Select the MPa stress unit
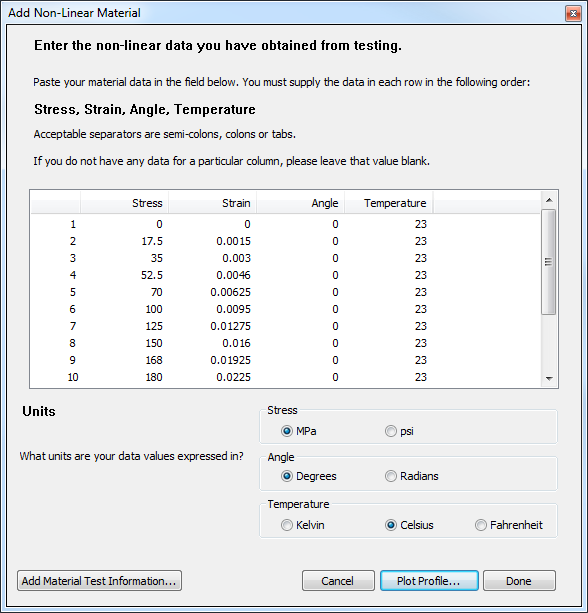Viewport: 588px width, 613px height. [x=298, y=431]
